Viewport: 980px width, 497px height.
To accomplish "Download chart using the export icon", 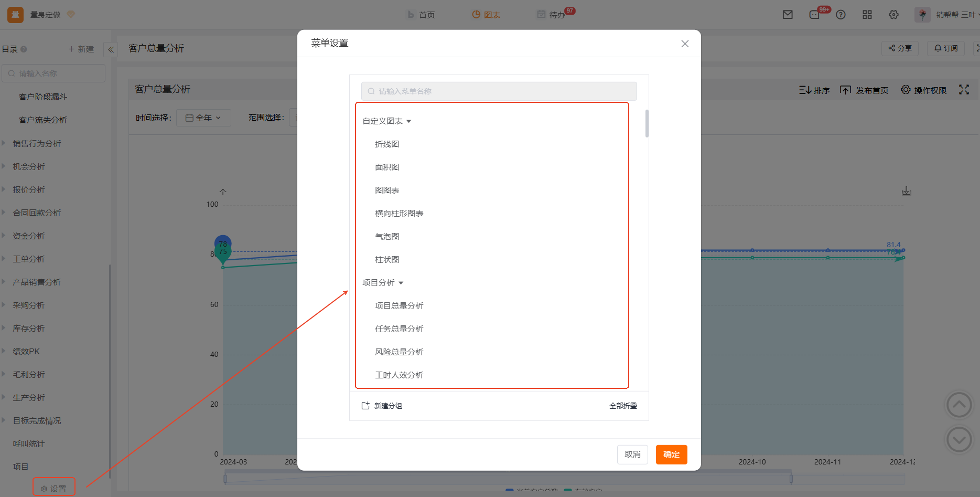I will point(906,191).
